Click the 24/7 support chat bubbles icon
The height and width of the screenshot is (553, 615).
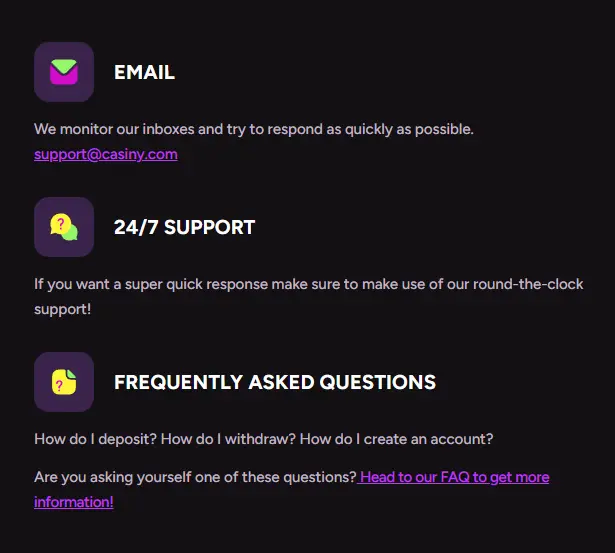click(x=64, y=227)
